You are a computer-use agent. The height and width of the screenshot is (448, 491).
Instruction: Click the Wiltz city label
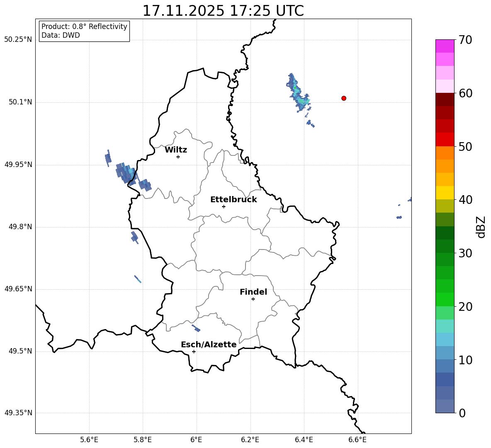click(176, 150)
